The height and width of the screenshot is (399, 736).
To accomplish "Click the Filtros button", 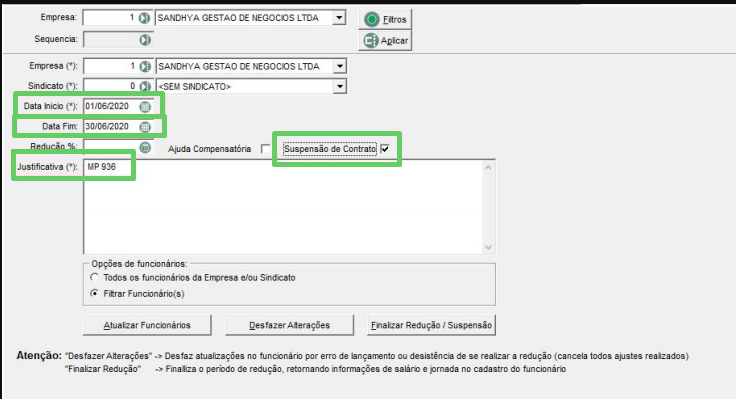I will [385, 20].
